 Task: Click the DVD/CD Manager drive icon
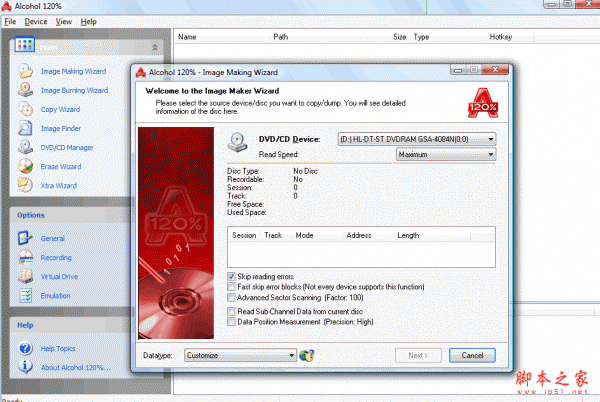(25, 147)
